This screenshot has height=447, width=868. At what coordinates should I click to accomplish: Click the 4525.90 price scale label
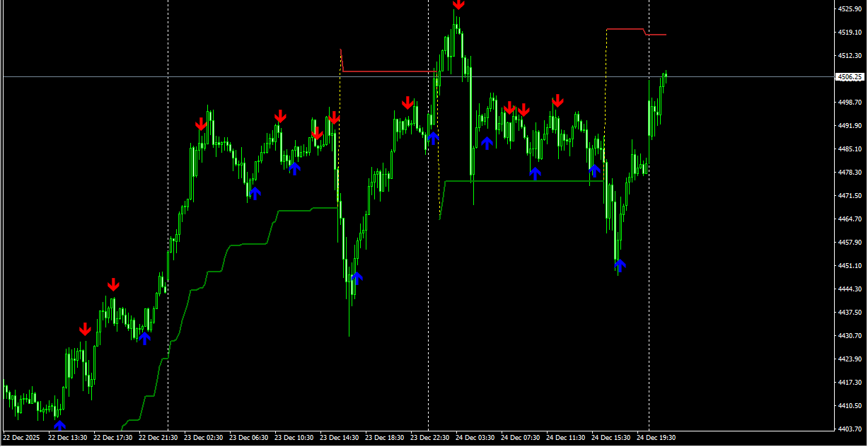[849, 9]
